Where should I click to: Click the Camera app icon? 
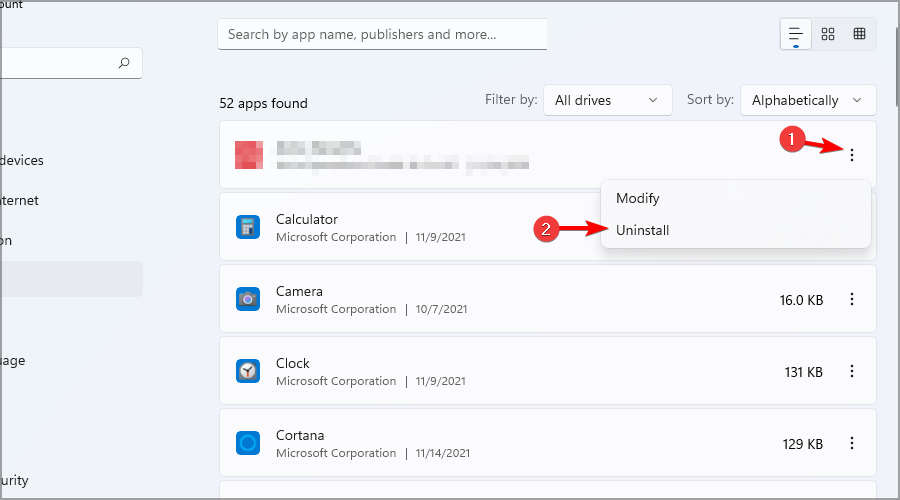pyautogui.click(x=248, y=299)
